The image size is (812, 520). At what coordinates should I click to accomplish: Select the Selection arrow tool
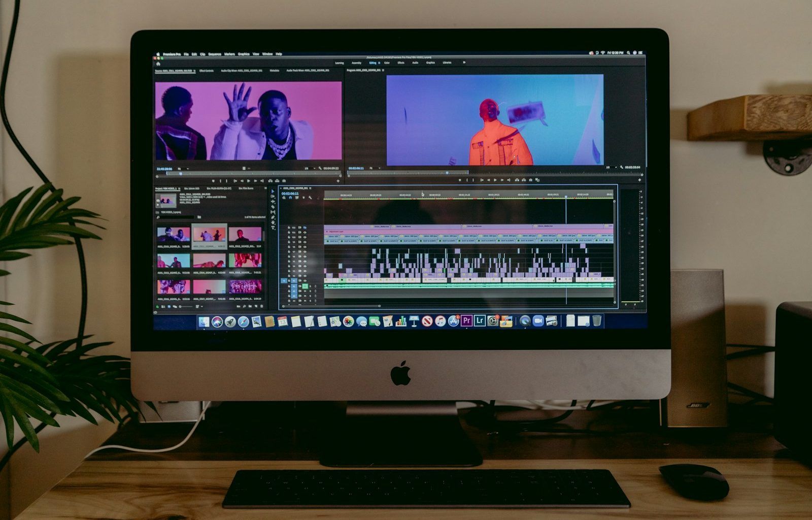273,191
